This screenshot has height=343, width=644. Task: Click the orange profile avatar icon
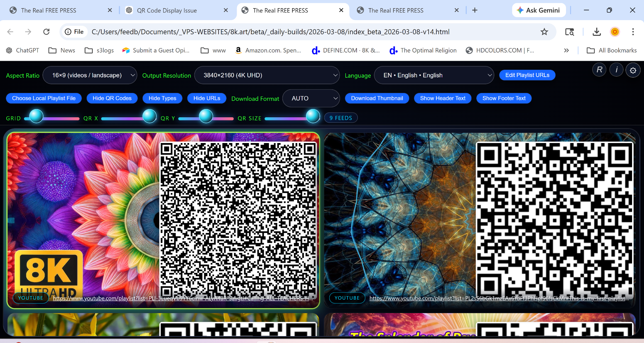(x=615, y=32)
